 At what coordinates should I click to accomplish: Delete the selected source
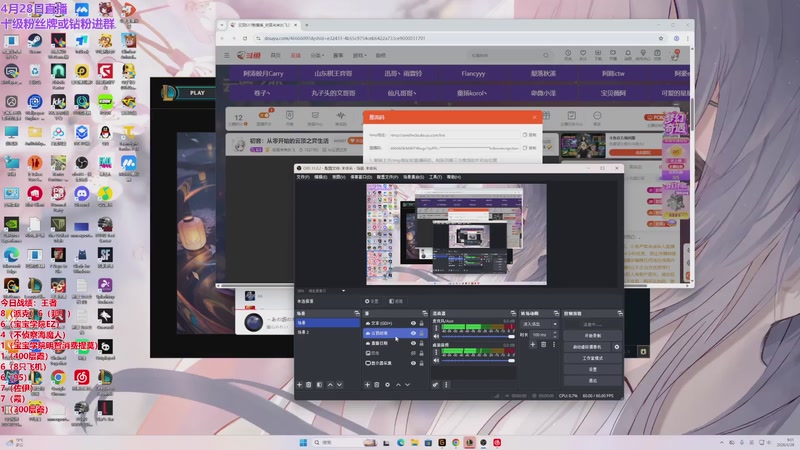[x=377, y=385]
